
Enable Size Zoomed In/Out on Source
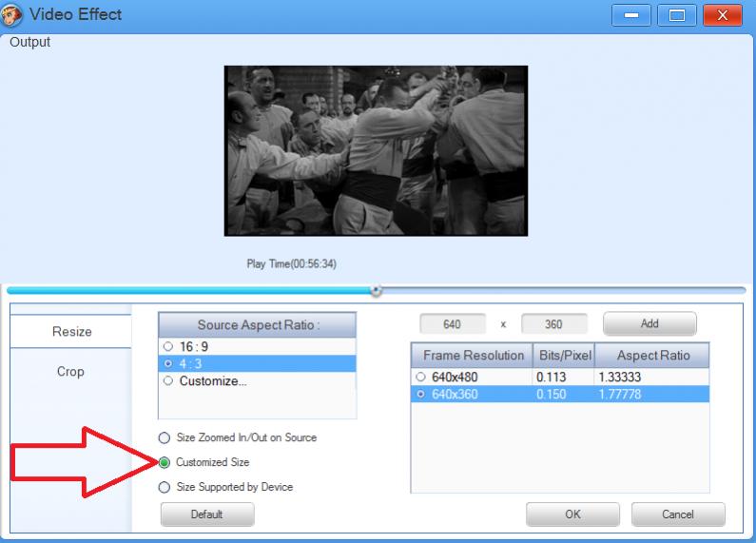tap(165, 437)
